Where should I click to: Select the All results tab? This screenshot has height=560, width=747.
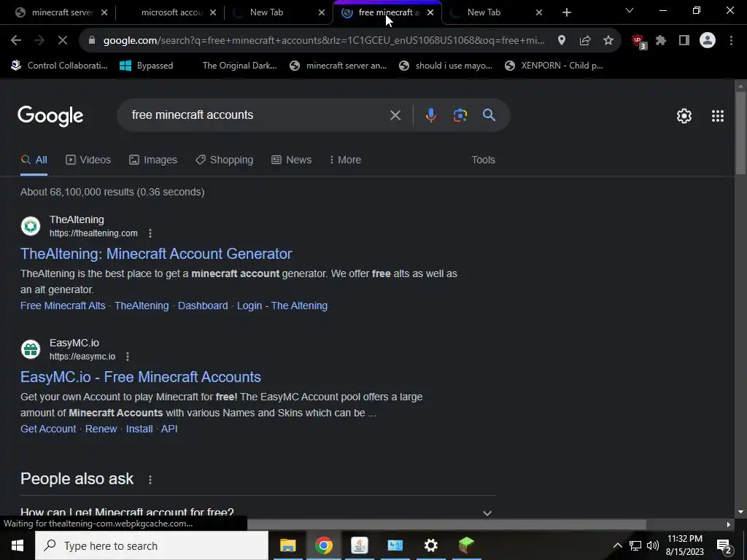click(x=34, y=160)
